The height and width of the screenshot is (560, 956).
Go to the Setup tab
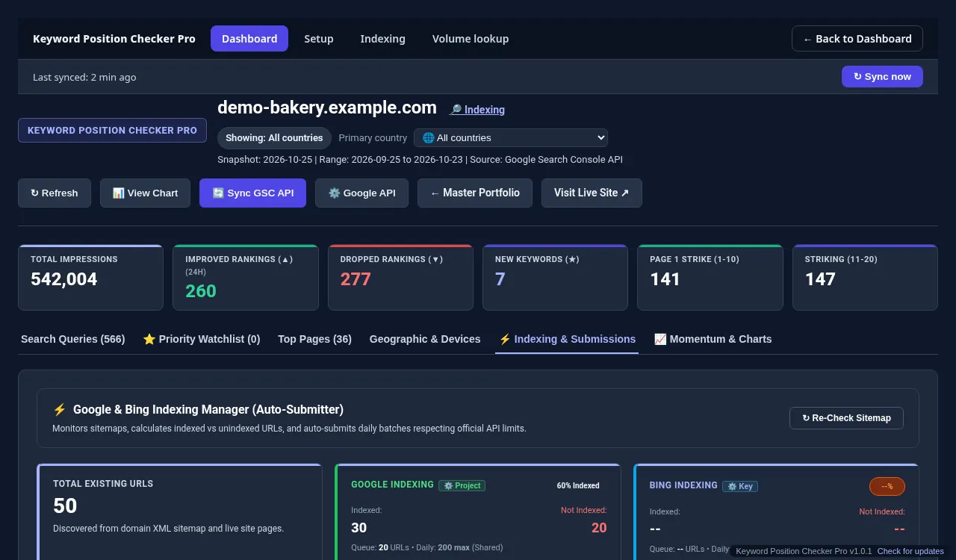click(319, 39)
